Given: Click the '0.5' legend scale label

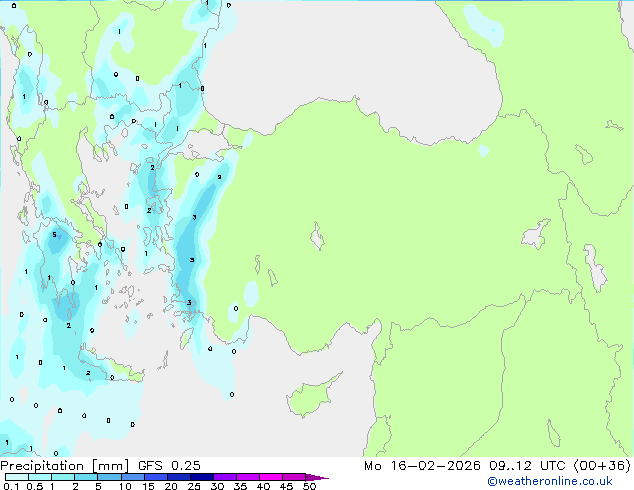Looking at the screenshot, I should tap(34, 486).
